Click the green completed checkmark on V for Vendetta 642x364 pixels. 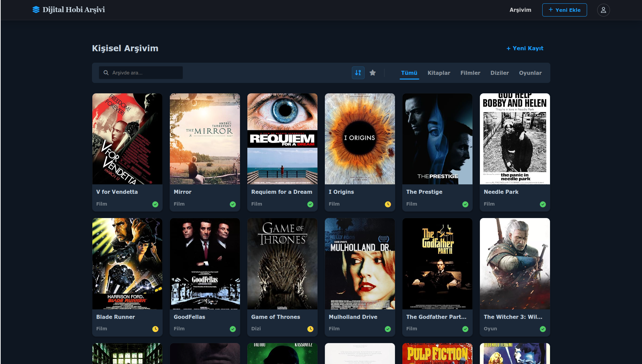pos(155,204)
